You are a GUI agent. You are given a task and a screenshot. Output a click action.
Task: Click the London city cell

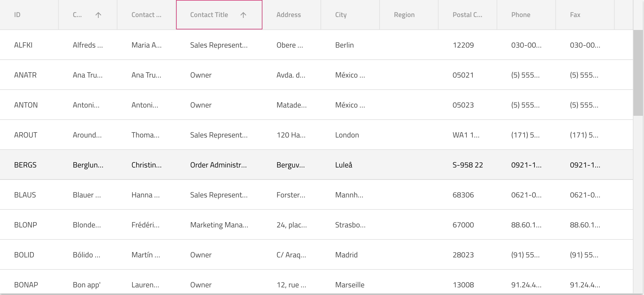point(347,135)
